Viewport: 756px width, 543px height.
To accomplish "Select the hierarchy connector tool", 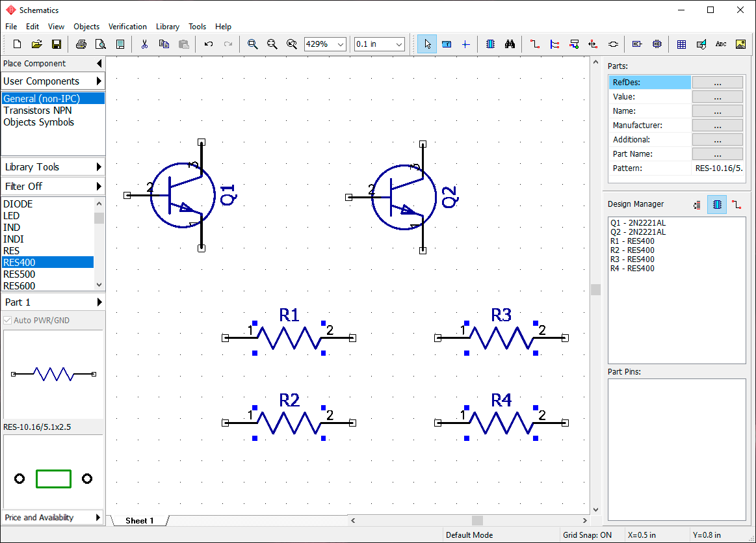I will click(x=613, y=44).
